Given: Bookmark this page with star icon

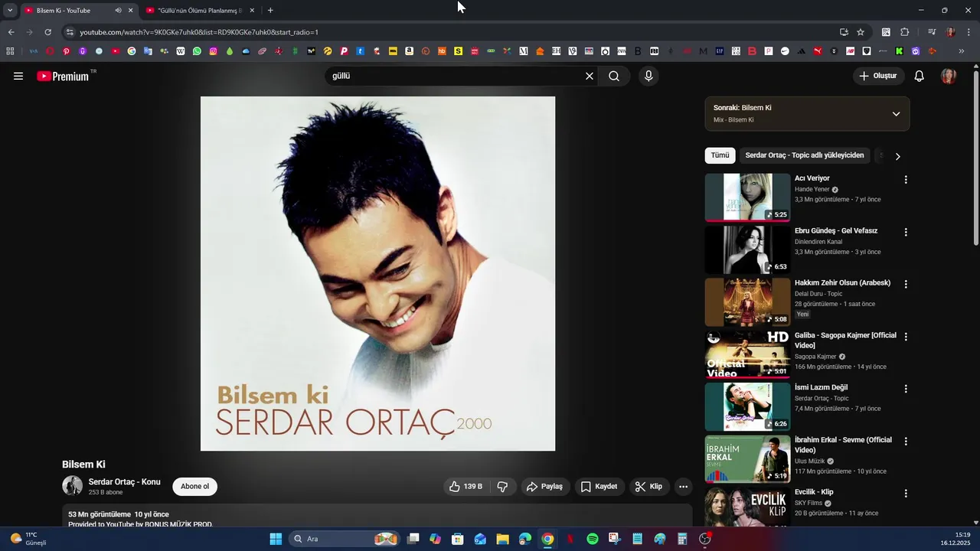Looking at the screenshot, I should 861,32.
